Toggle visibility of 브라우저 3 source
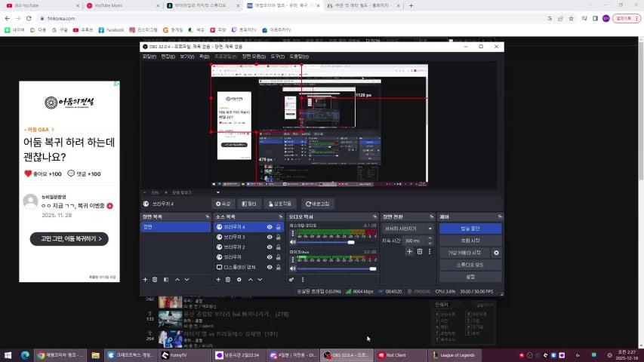Image resolution: width=644 pixels, height=362 pixels. click(270, 237)
